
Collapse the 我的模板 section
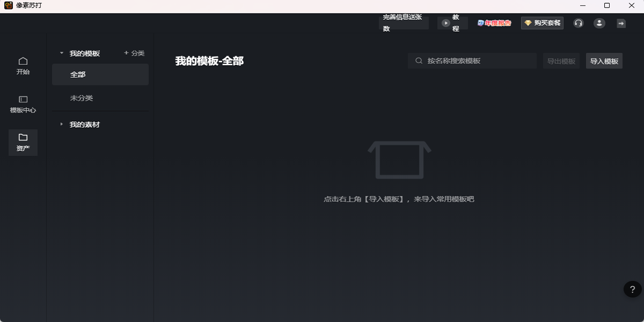[61, 53]
